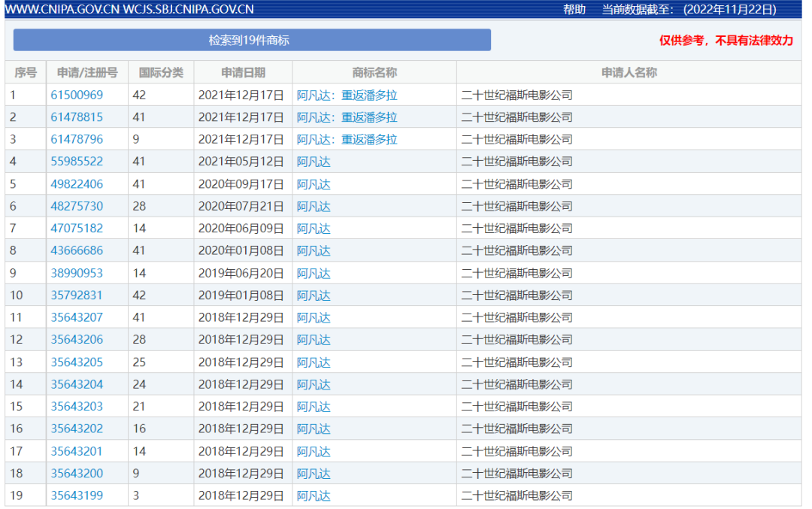Viewport: 812px width, 509px height.
Task: Open 阿凡达 trademark dated 2019年06月20日
Action: 314,274
